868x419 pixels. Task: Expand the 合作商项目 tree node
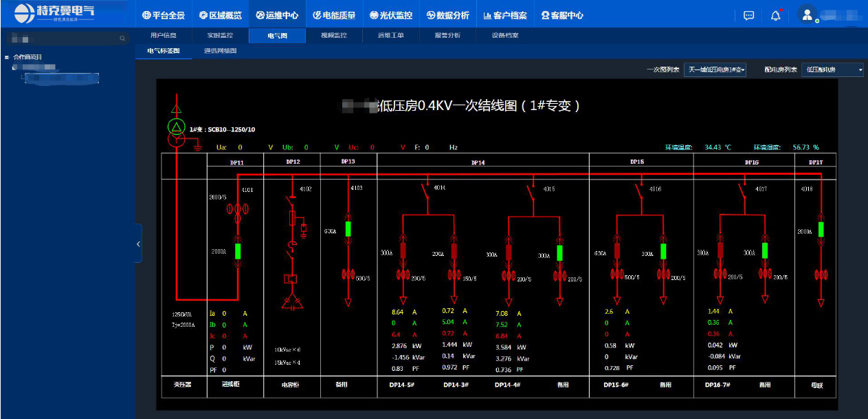click(7, 57)
